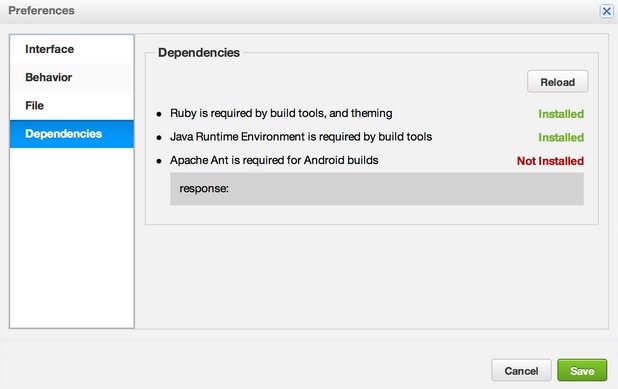
Task: Switch to the Behavior preferences section
Action: pyautogui.click(x=72, y=77)
